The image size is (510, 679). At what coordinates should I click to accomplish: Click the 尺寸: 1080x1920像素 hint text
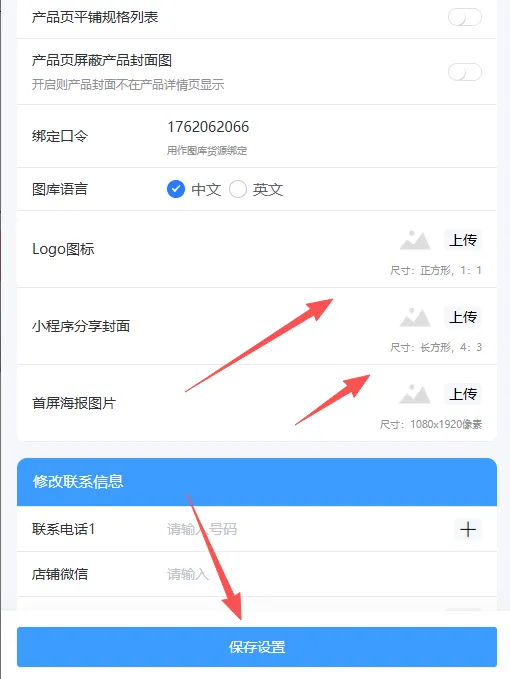(431, 424)
